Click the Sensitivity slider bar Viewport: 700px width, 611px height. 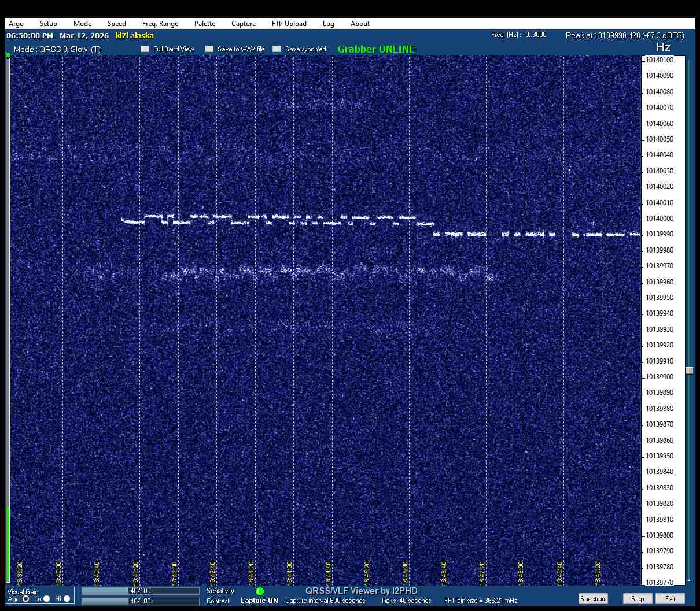tap(140, 591)
